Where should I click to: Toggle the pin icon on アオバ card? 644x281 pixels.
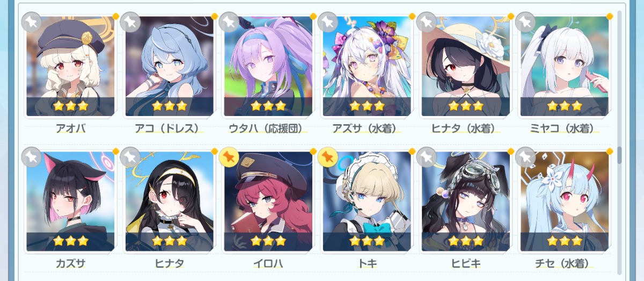coord(31,21)
